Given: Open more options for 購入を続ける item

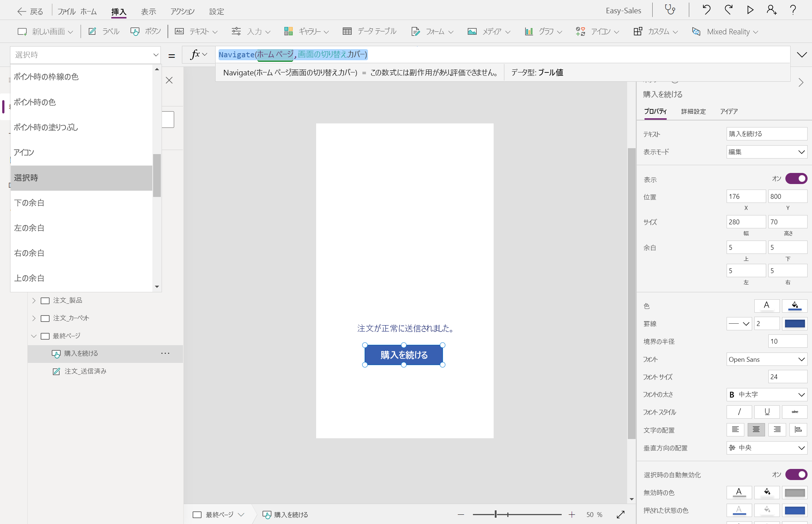Looking at the screenshot, I should pos(165,353).
